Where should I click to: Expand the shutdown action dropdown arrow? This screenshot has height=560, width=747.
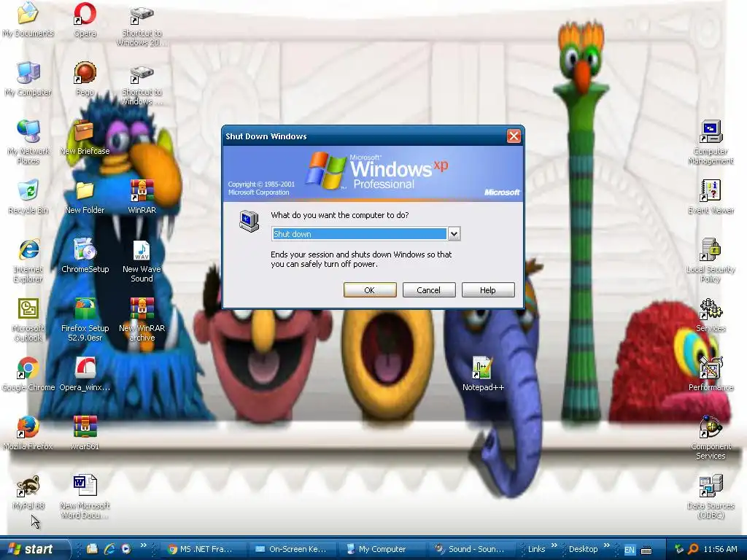tap(454, 234)
